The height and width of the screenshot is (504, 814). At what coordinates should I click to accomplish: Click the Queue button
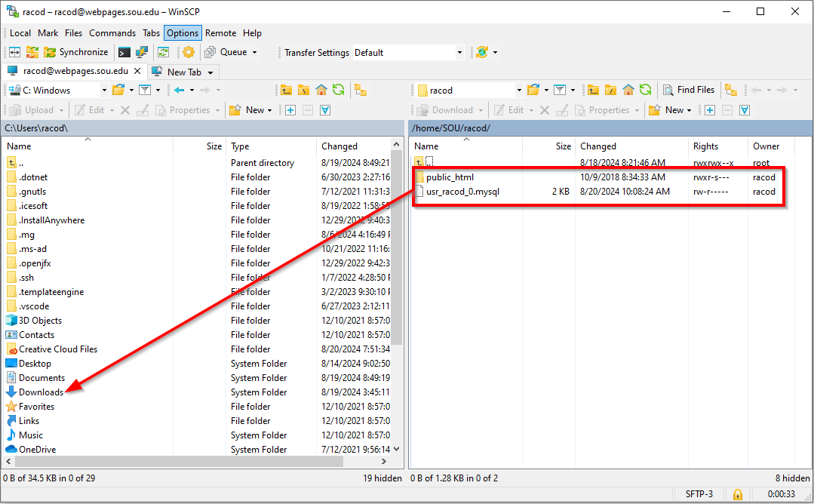[x=226, y=52]
